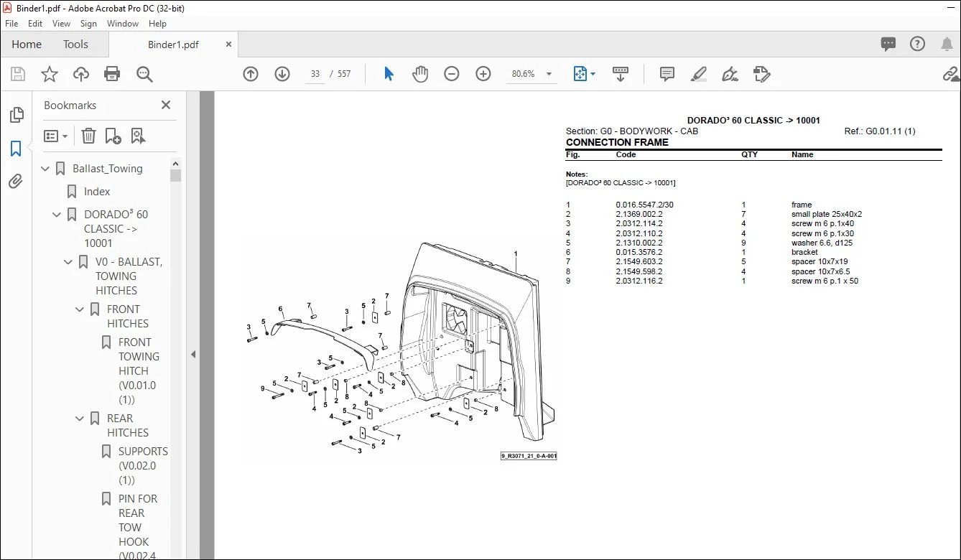Bookmark this file with the star icon

coord(50,74)
